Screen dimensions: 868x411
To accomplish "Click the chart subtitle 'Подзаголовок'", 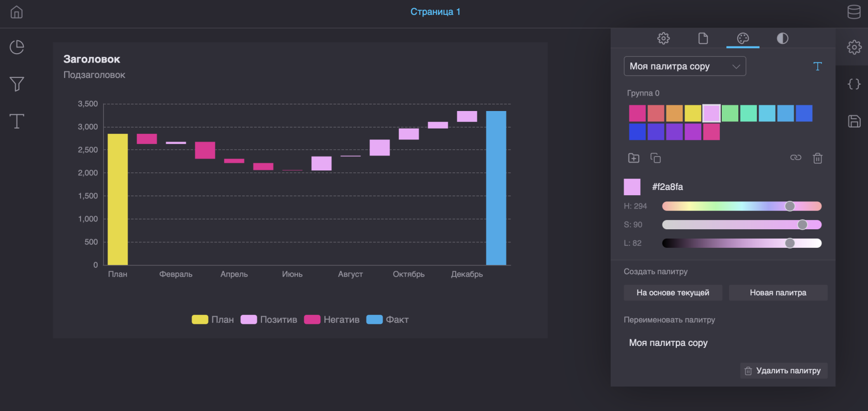I will click(x=95, y=75).
